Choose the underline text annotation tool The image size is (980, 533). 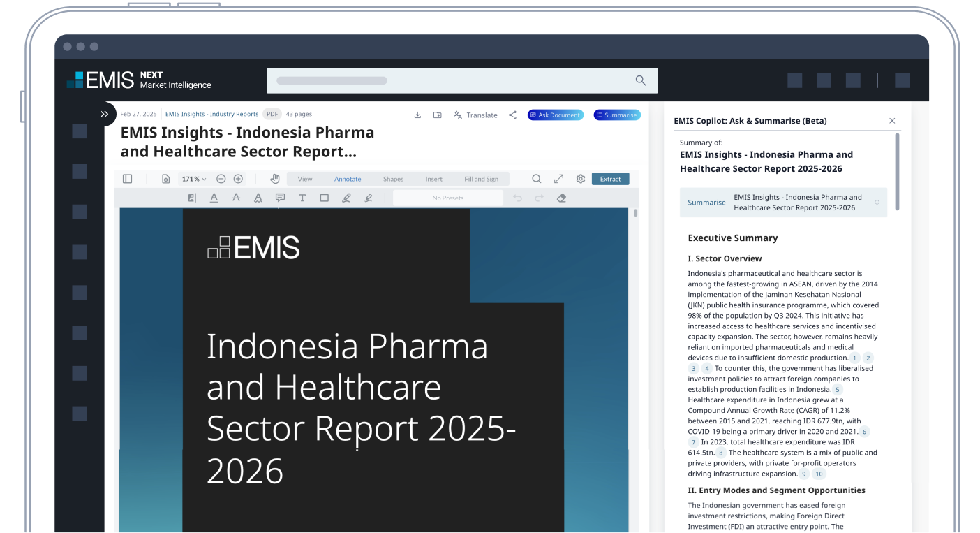pyautogui.click(x=214, y=198)
